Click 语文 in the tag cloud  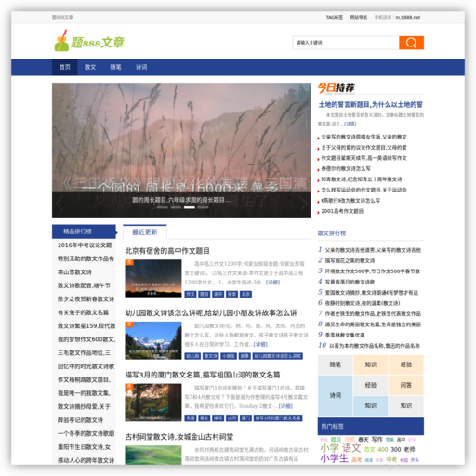pos(351,448)
